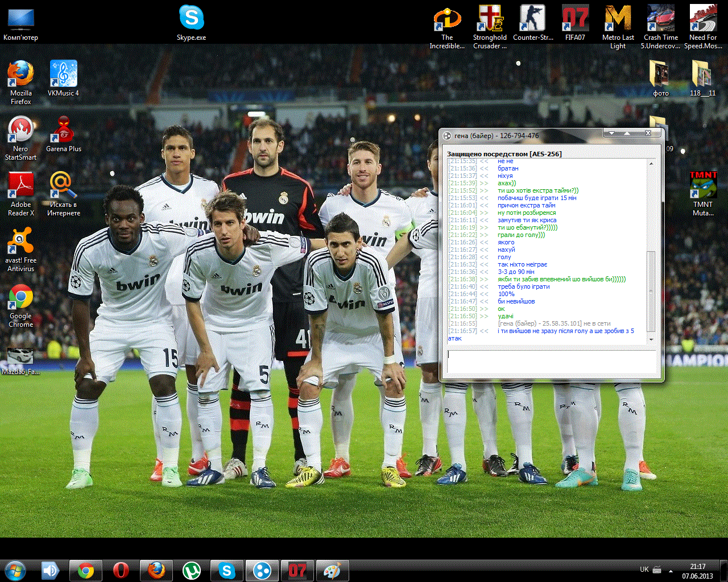Open Paint from the taskbar
The width and height of the screenshot is (728, 582).
click(x=333, y=570)
